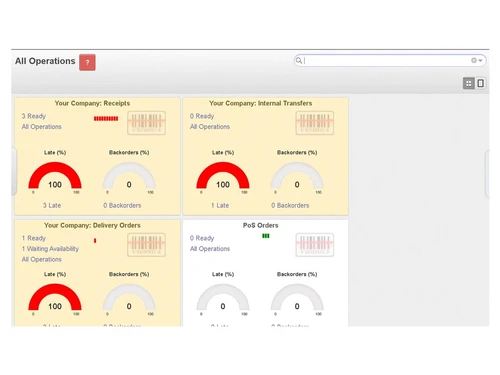Click the PoS Orders Late gauge
The width and height of the screenshot is (500, 375).
click(223, 299)
